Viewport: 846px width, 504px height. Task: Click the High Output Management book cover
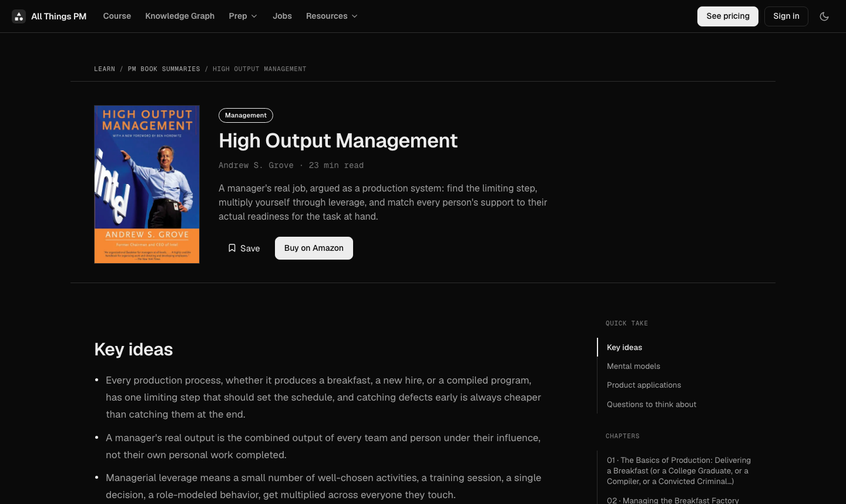147,184
